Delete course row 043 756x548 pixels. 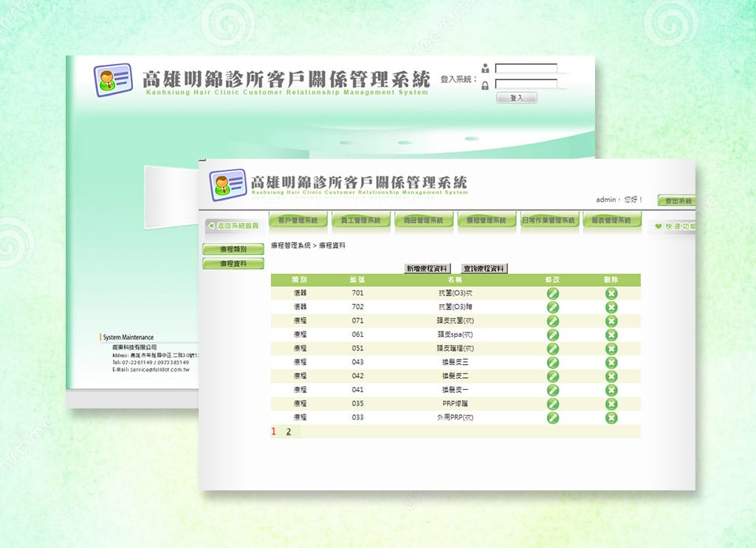(x=611, y=363)
